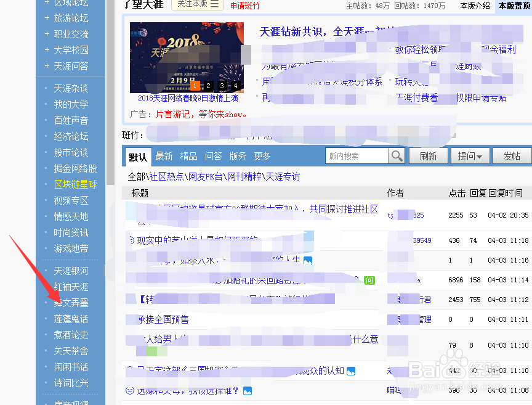Open 诗词比兴 in the sidebar
This screenshot has height=405, width=532.
click(x=71, y=383)
